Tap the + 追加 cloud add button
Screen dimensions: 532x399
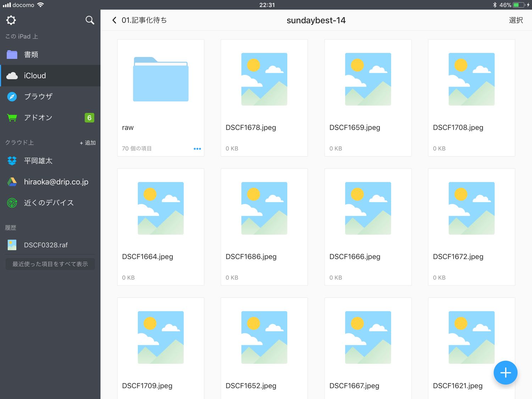[88, 143]
